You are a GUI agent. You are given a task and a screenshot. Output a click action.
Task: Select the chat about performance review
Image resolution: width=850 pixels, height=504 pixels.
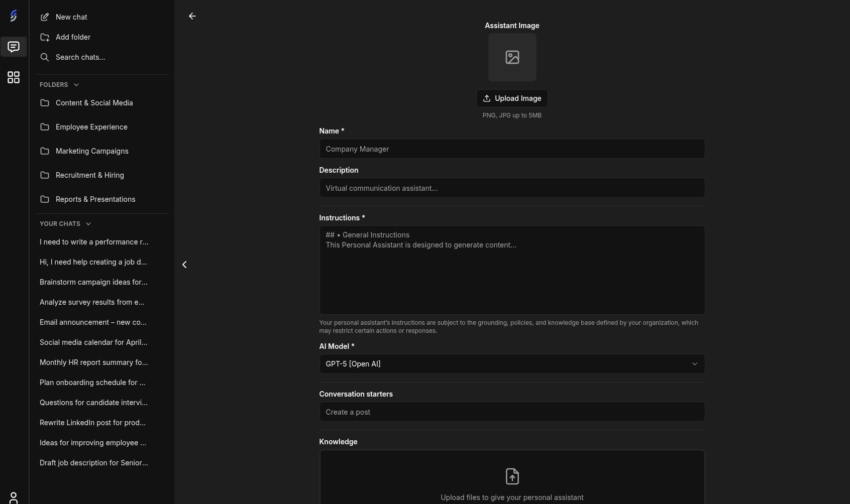[94, 241]
